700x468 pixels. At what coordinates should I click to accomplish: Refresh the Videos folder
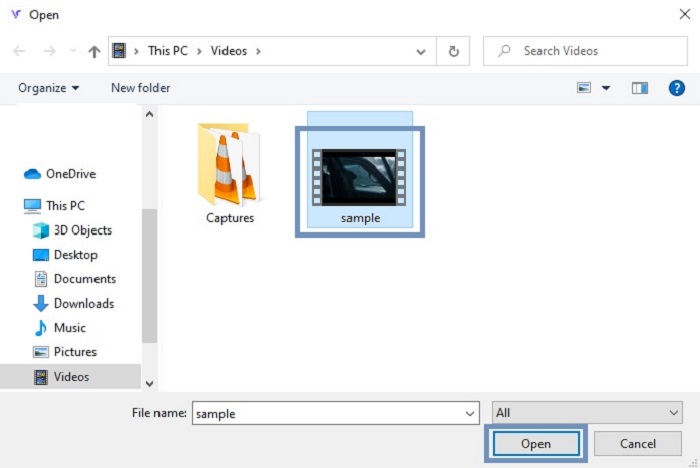[453, 51]
